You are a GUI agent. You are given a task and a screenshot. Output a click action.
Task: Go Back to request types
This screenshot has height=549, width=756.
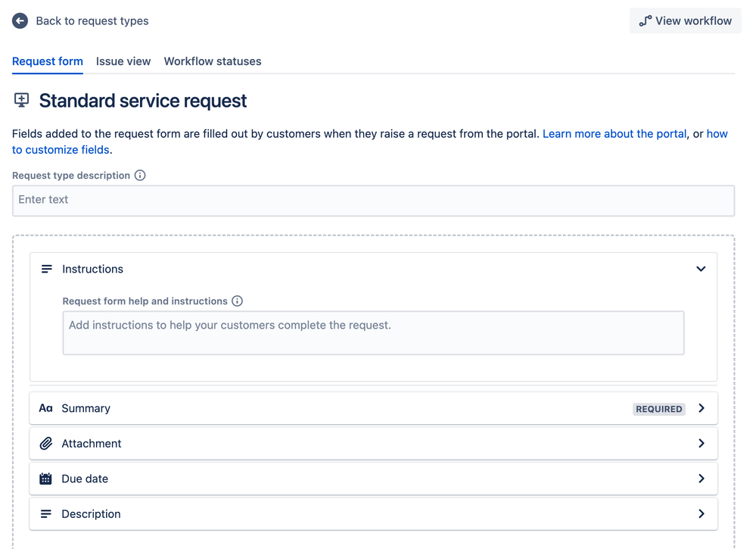click(x=92, y=20)
